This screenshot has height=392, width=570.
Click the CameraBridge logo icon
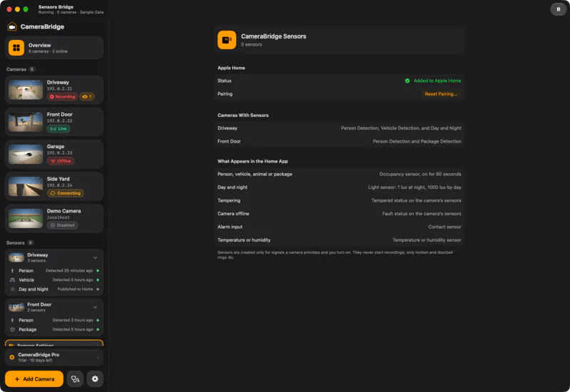pos(12,26)
